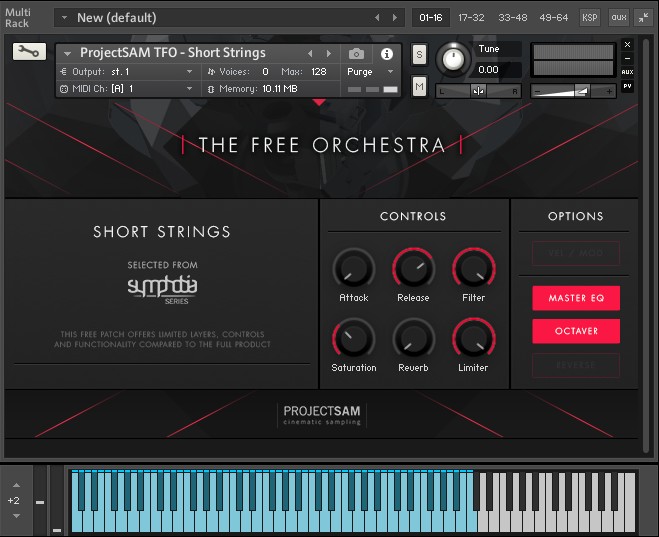The height and width of the screenshot is (537, 659).
Task: Click the rack vertical scrollbar
Action: (x=646, y=246)
